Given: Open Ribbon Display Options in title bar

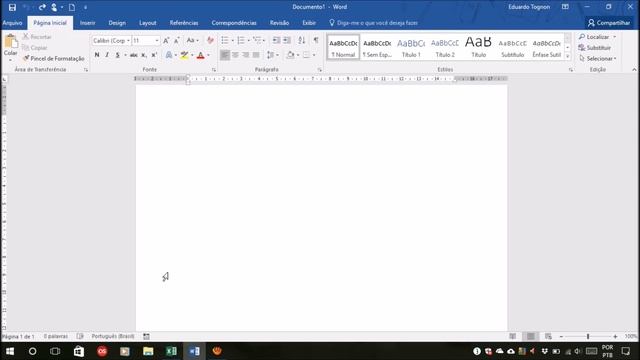Looking at the screenshot, I should point(565,7).
